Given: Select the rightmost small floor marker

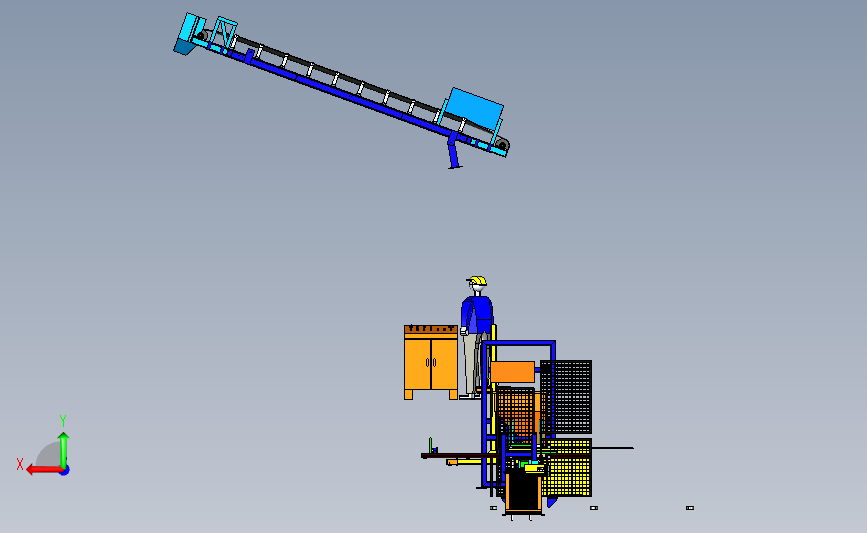Looking at the screenshot, I should click(x=690, y=508).
